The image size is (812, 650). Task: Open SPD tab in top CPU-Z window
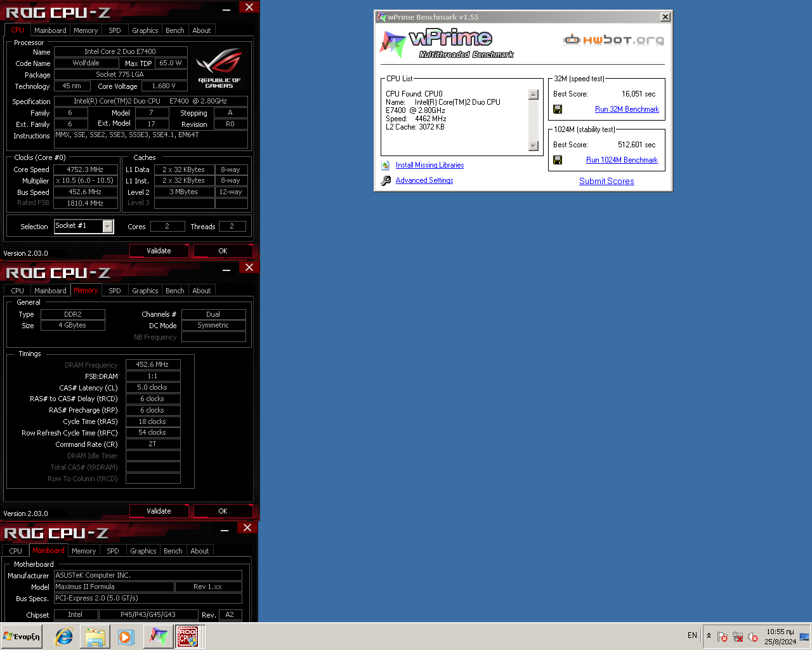pyautogui.click(x=115, y=30)
